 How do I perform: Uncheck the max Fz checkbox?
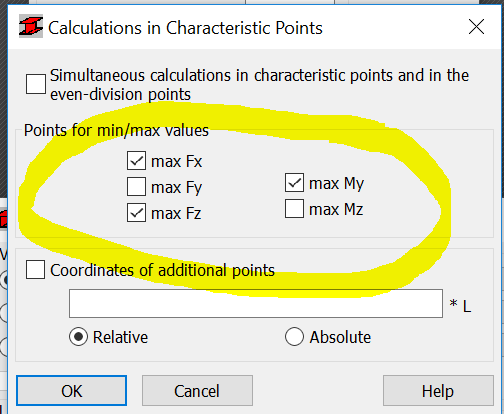tap(136, 213)
